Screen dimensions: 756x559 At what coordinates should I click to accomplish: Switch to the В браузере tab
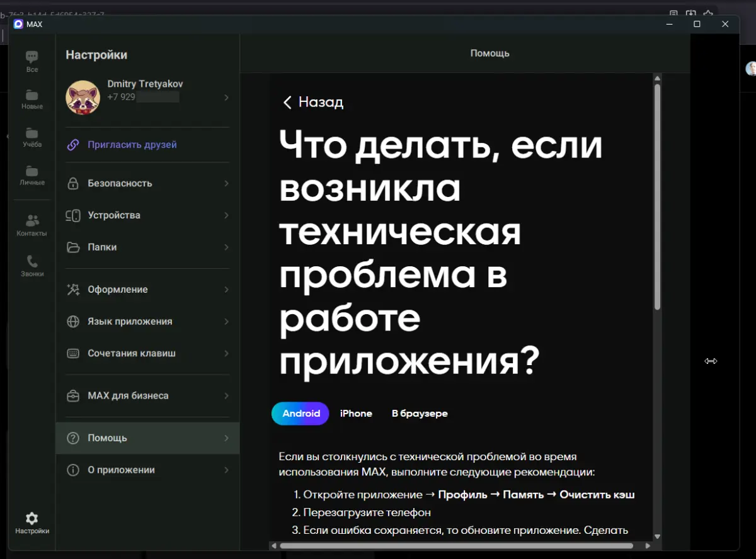419,414
